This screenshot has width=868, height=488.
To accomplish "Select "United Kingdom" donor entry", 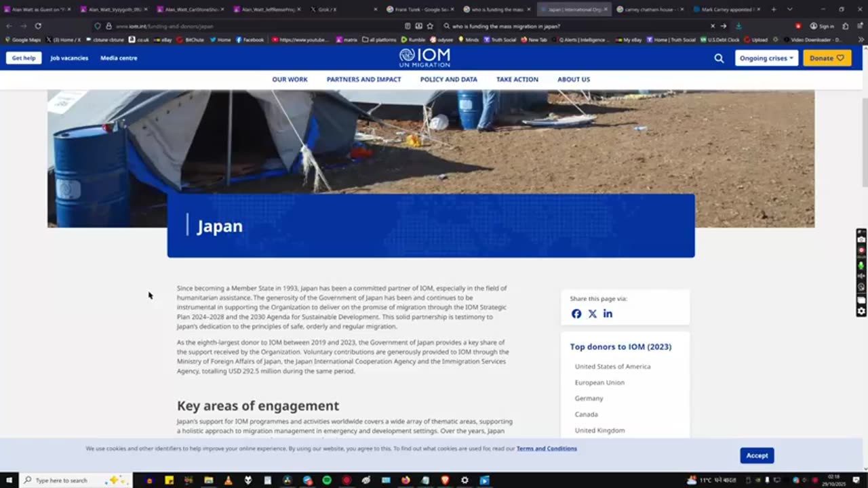I will (x=599, y=430).
